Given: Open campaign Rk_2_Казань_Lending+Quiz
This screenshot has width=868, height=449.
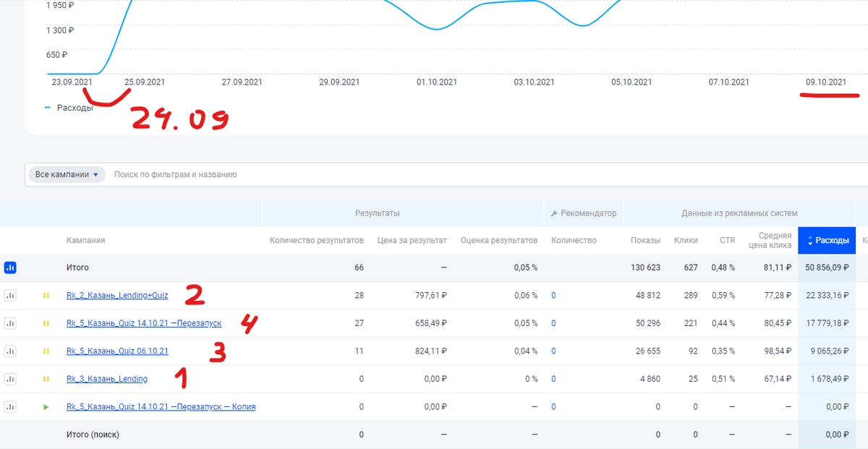Looking at the screenshot, I should click(x=117, y=296).
